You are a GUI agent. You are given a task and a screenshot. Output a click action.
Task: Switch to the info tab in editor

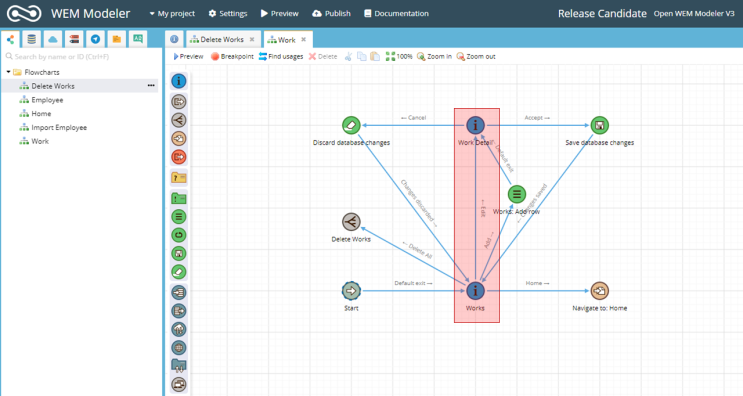(174, 39)
